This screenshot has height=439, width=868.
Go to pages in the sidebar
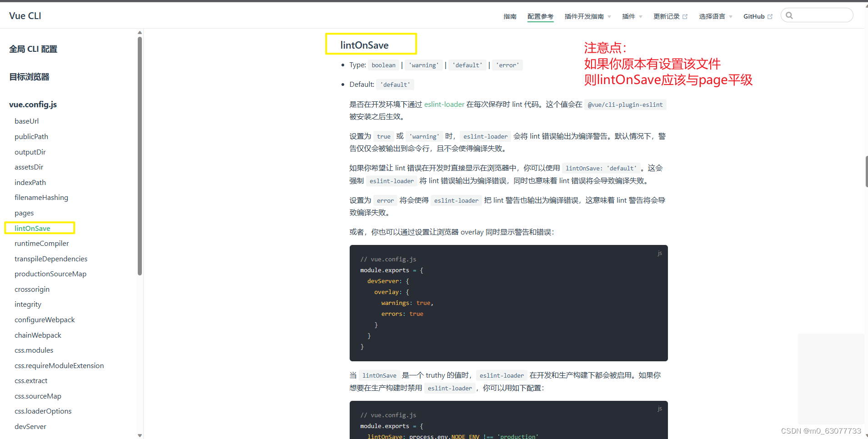tap(24, 213)
